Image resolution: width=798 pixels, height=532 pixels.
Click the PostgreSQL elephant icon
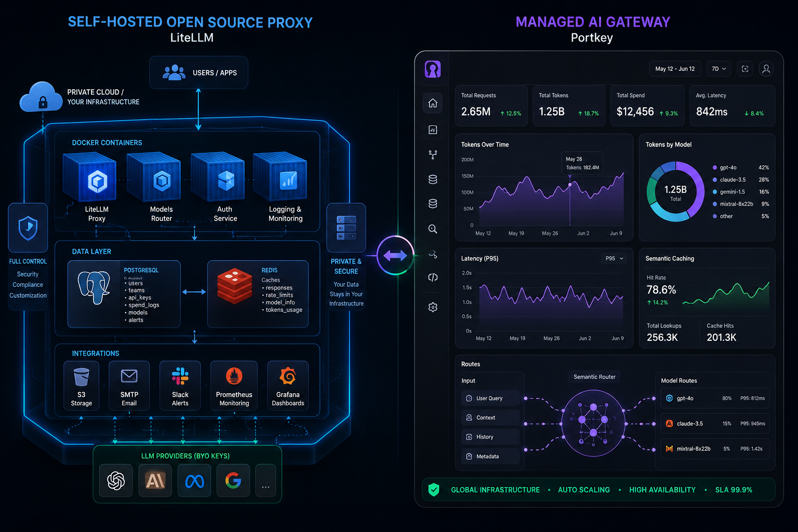[x=94, y=287]
